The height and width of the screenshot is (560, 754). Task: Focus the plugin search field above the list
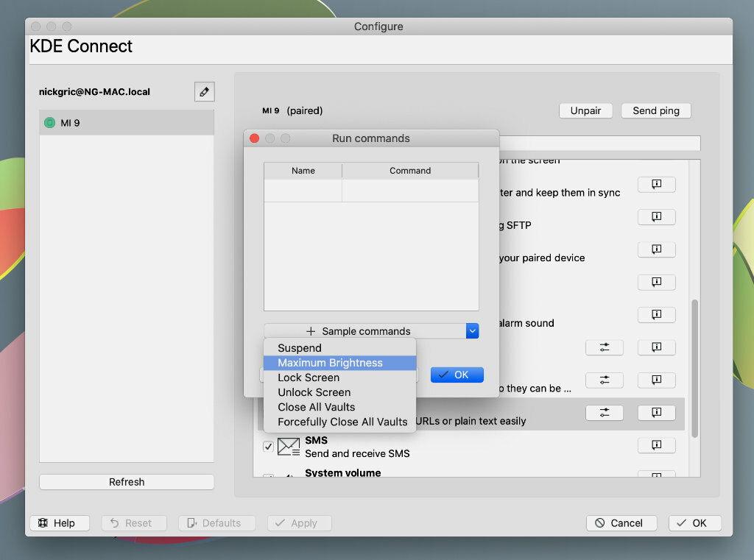click(599, 143)
